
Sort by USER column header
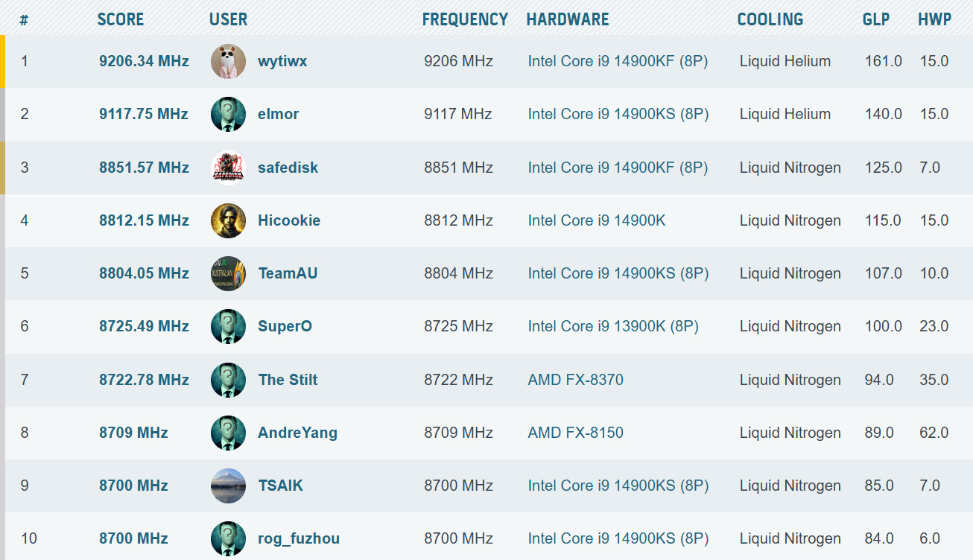tap(229, 19)
